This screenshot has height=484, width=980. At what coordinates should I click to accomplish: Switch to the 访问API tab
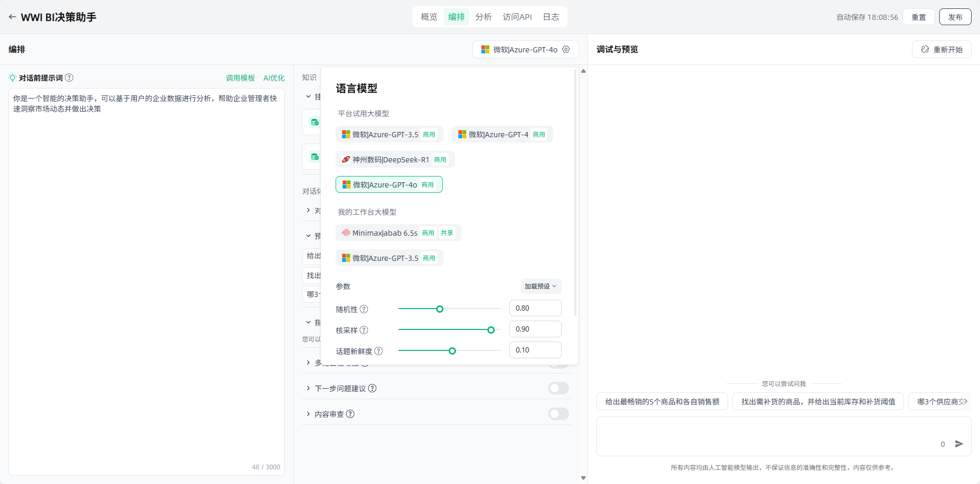517,17
